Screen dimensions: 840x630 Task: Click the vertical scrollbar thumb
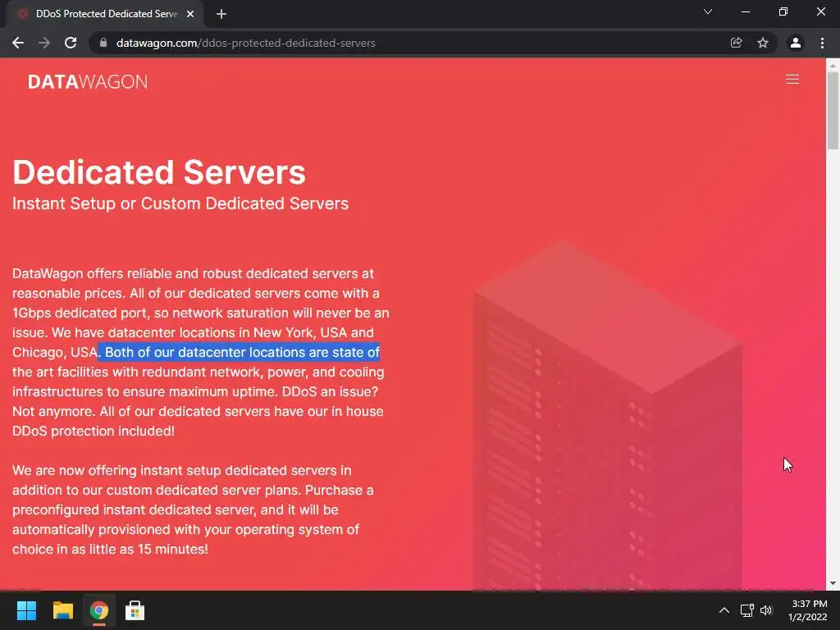point(833,110)
